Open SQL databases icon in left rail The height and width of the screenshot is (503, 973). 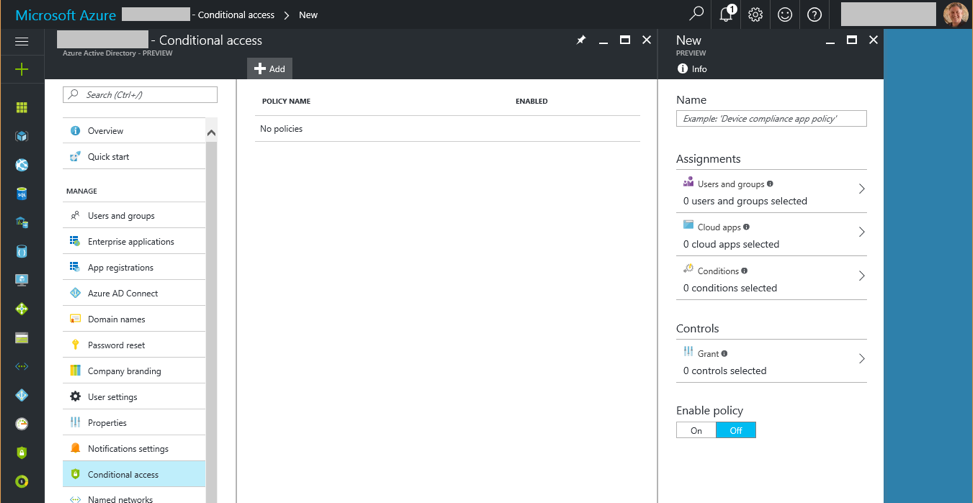pyautogui.click(x=22, y=194)
